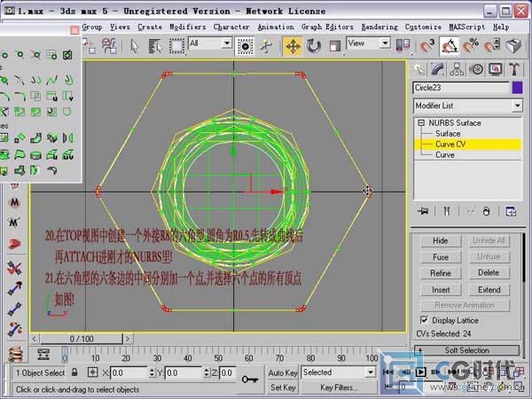Open Named Selection Sets cube icon
This screenshot has height=399, width=532.
(513, 46)
